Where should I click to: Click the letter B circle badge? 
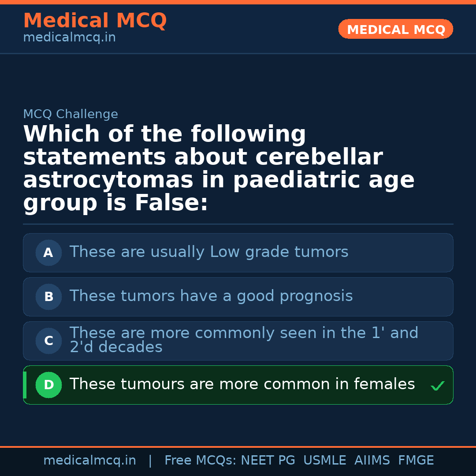[x=48, y=297]
